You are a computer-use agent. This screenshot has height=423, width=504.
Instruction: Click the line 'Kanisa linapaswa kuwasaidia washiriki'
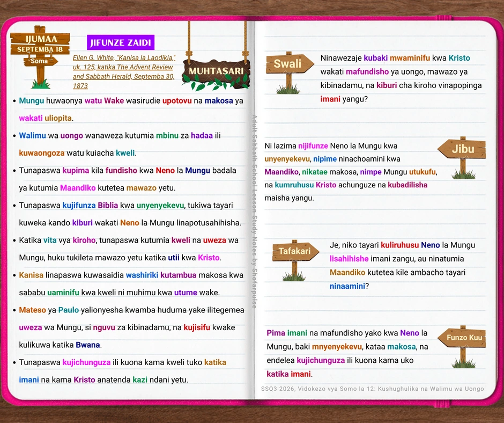131,275
